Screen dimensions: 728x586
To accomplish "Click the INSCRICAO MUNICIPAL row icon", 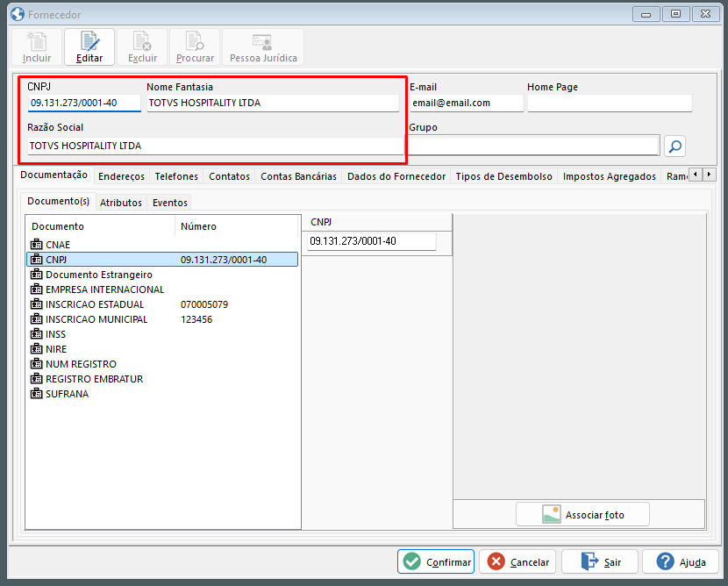I will pyautogui.click(x=36, y=318).
